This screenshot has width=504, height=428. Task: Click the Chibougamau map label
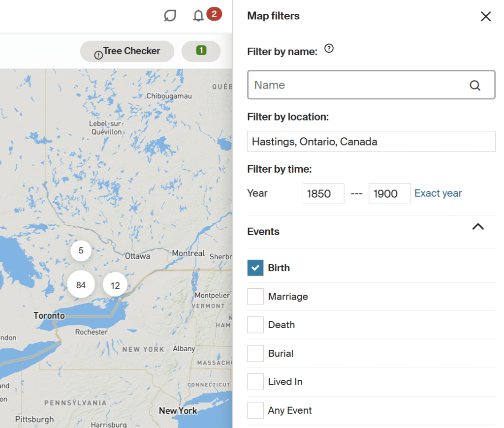click(x=169, y=96)
